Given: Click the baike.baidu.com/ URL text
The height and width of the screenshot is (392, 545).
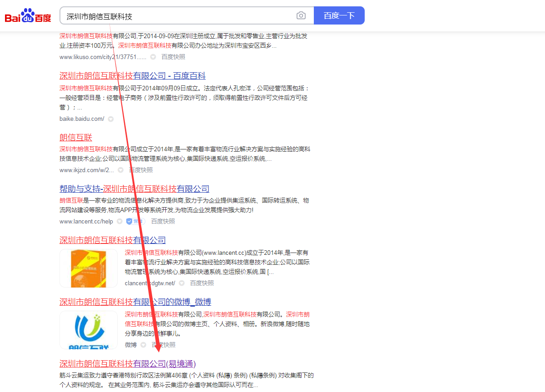Looking at the screenshot, I should click(82, 119).
